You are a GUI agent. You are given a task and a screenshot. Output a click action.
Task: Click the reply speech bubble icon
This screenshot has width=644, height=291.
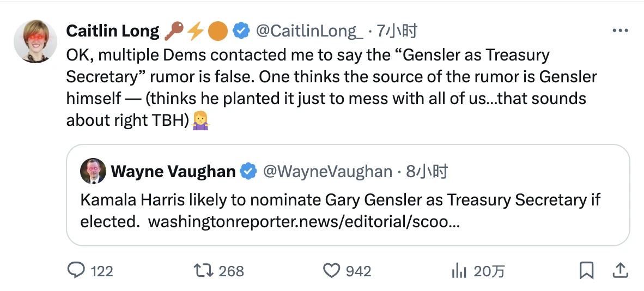(76, 271)
